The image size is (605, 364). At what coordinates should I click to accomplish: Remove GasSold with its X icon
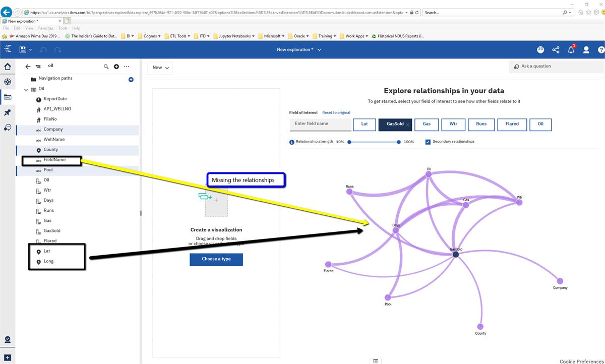407,125
